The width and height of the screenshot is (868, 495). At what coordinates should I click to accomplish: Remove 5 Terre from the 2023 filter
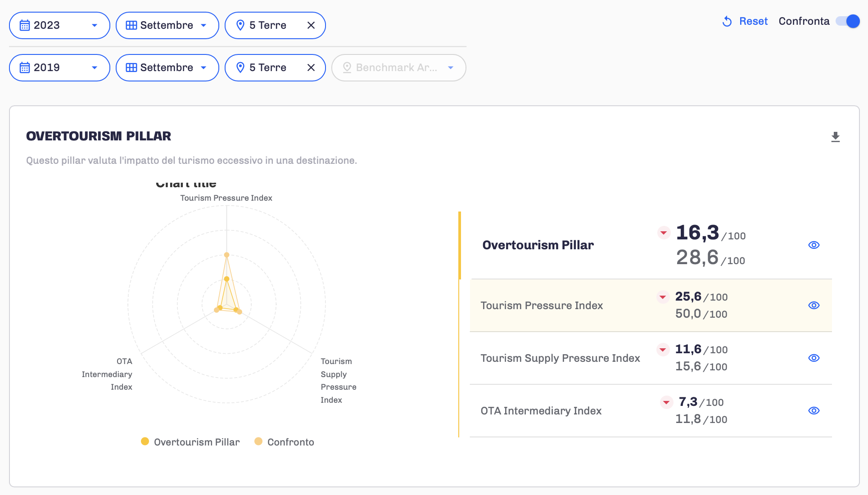click(311, 25)
